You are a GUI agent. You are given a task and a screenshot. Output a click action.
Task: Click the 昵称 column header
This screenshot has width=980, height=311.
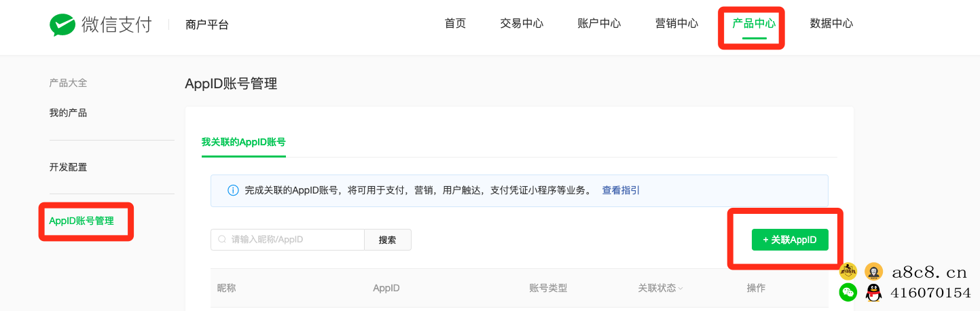[x=226, y=288]
